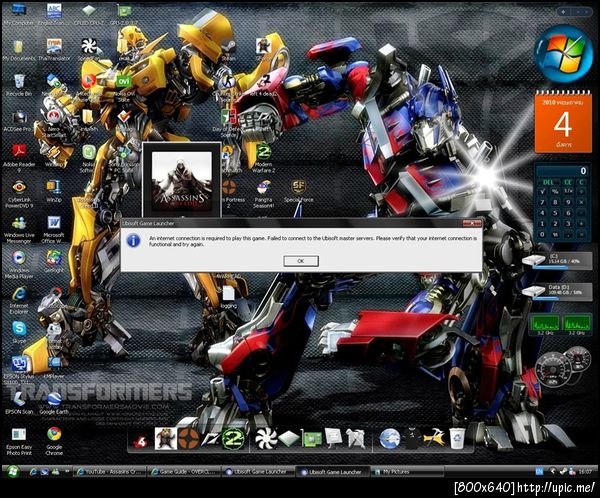Launch CPUID CPU-Z desktop icon
Image resolution: width=600 pixels, height=498 pixels.
[x=89, y=14]
